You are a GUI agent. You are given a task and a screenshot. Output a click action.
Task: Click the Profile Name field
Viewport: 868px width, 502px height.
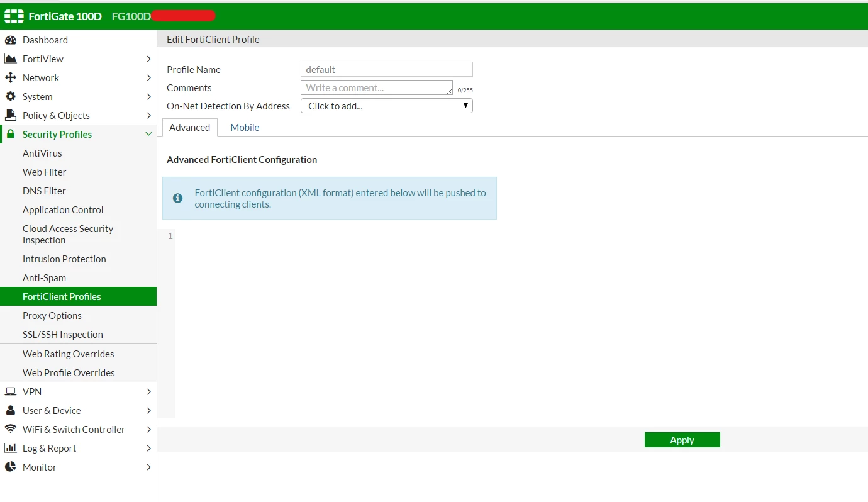click(387, 69)
